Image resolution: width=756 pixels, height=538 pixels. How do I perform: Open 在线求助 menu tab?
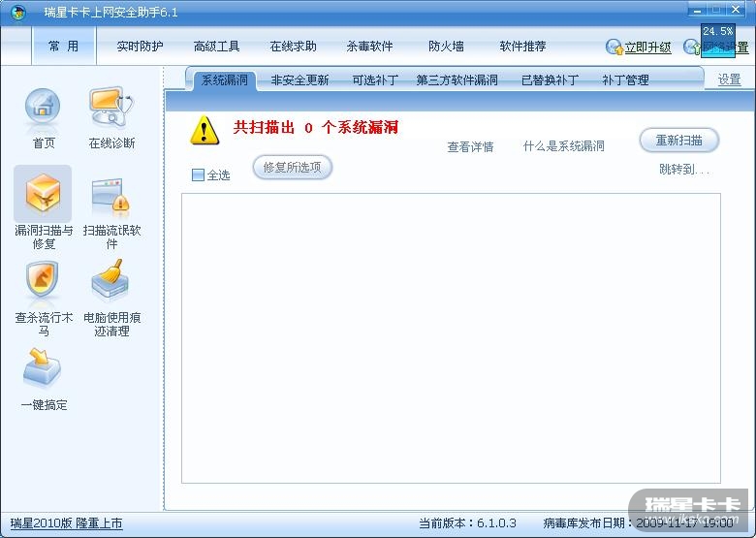[293, 47]
